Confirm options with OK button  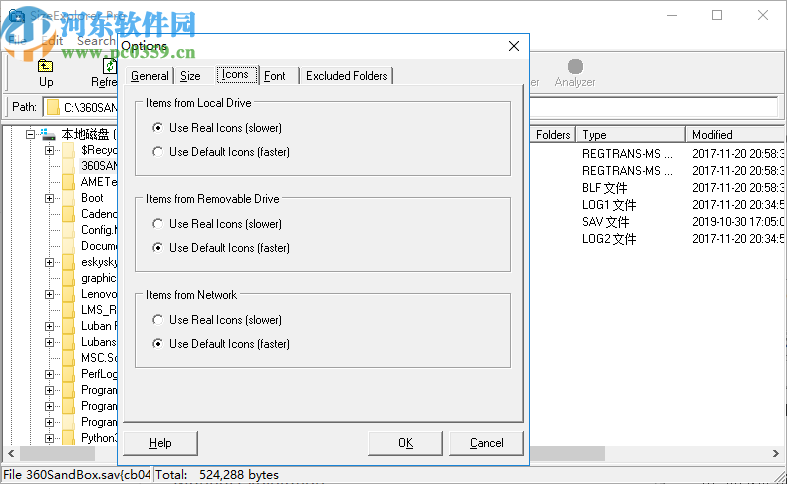pos(406,443)
